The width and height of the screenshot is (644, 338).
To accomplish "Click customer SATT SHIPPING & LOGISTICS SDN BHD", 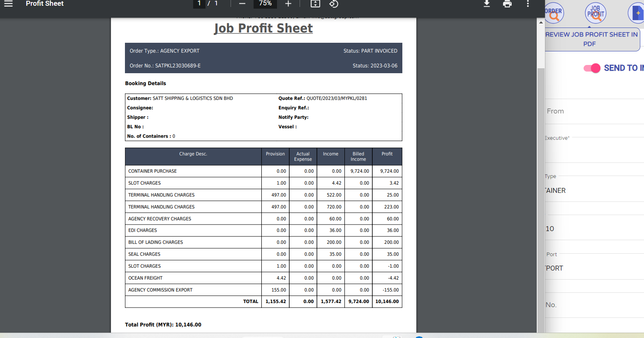I will pyautogui.click(x=193, y=98).
